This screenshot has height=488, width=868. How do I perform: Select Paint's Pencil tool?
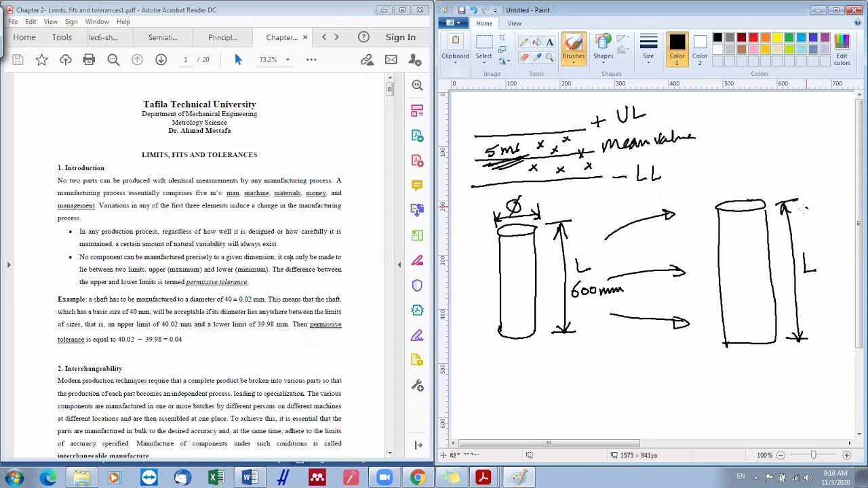524,42
